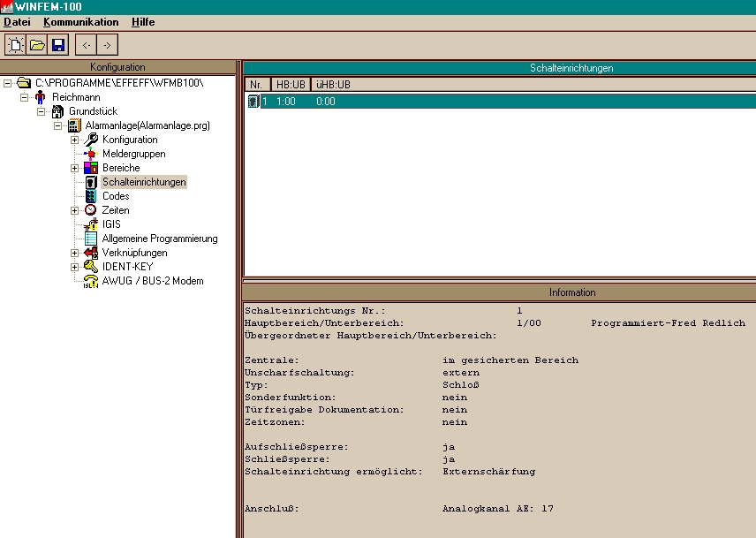Click the Codes keypad icon
Image resolution: width=756 pixels, height=538 pixels.
(90, 196)
